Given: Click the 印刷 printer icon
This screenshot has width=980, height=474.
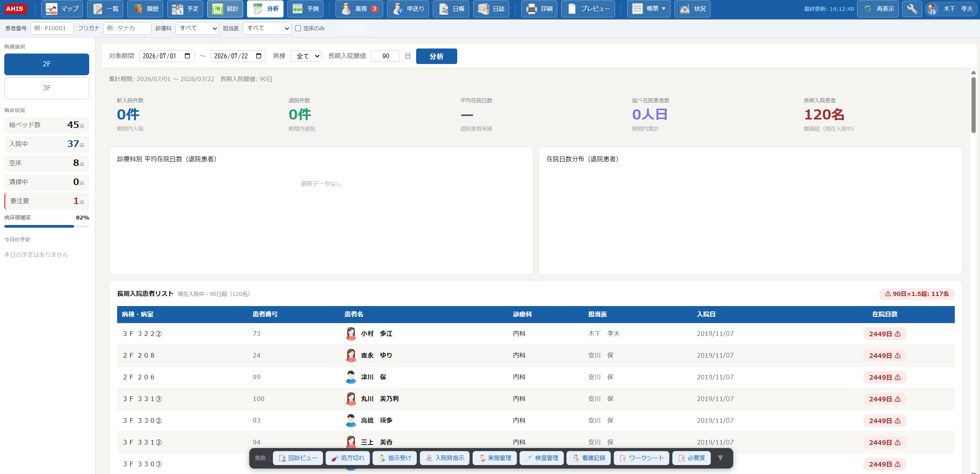Looking at the screenshot, I should click(x=531, y=9).
